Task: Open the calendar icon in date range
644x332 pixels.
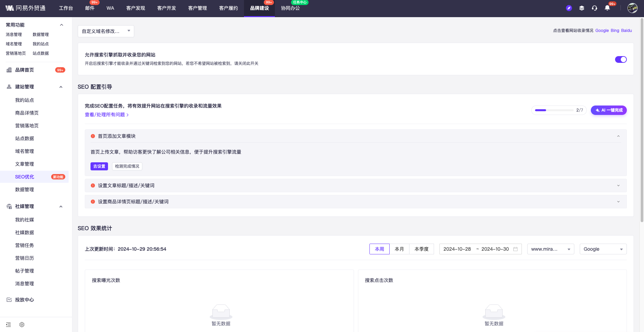Action: point(515,249)
